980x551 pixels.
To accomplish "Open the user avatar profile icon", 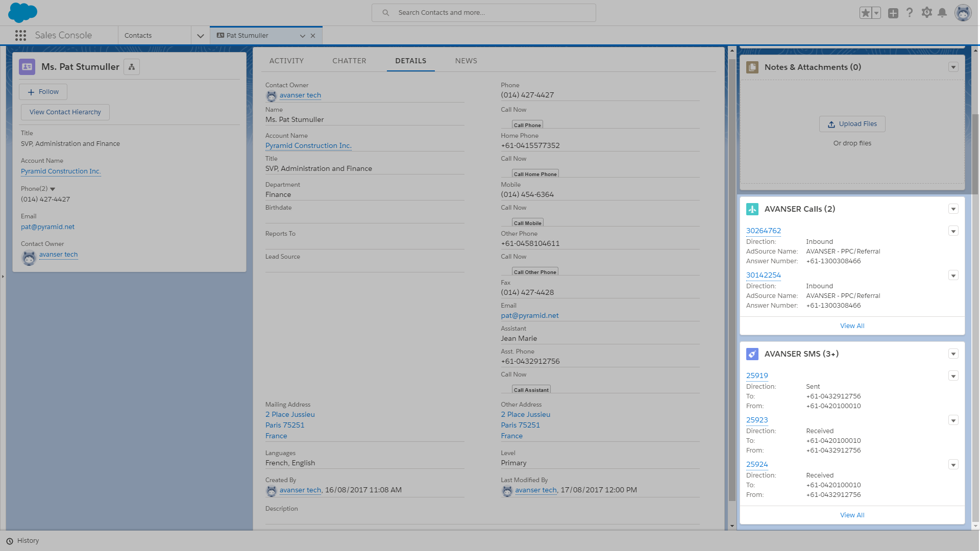I will coord(963,12).
